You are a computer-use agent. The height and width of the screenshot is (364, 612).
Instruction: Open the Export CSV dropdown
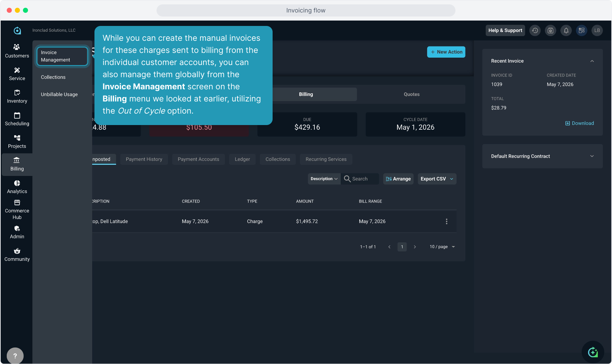(437, 179)
